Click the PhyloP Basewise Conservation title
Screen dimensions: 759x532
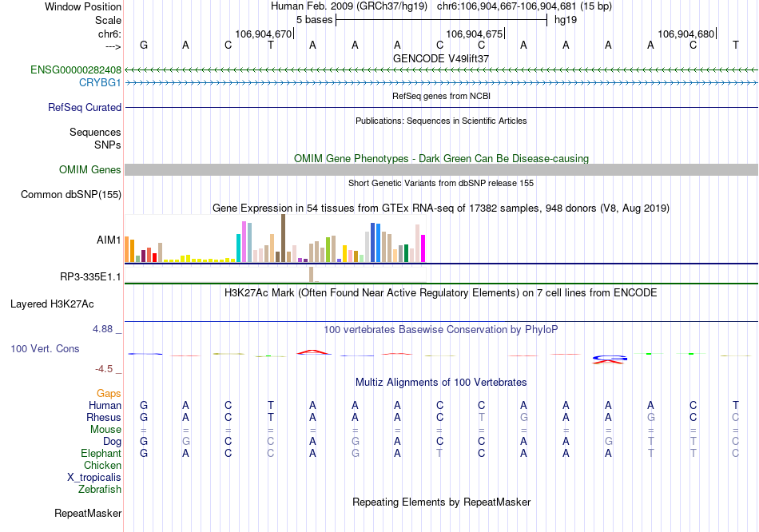click(x=441, y=330)
